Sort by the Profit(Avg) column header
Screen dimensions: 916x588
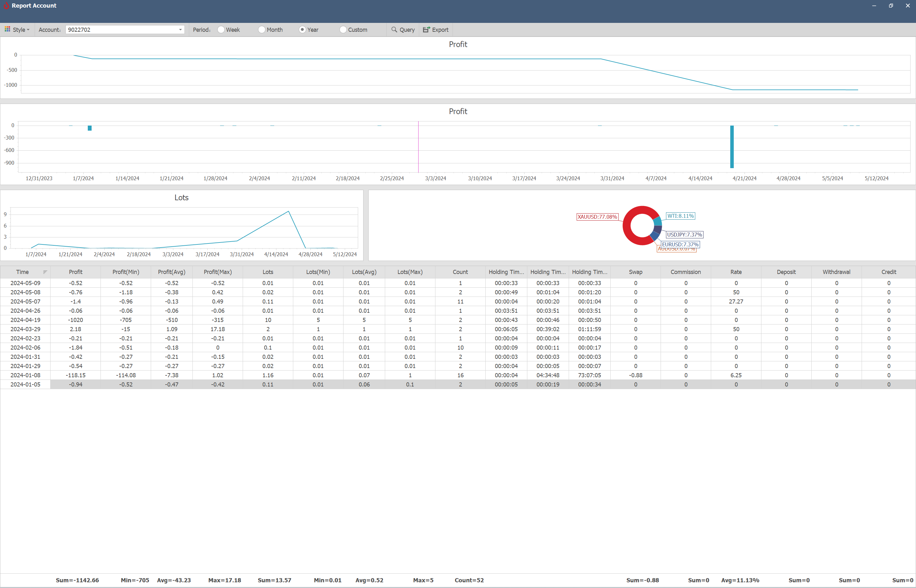pos(172,272)
